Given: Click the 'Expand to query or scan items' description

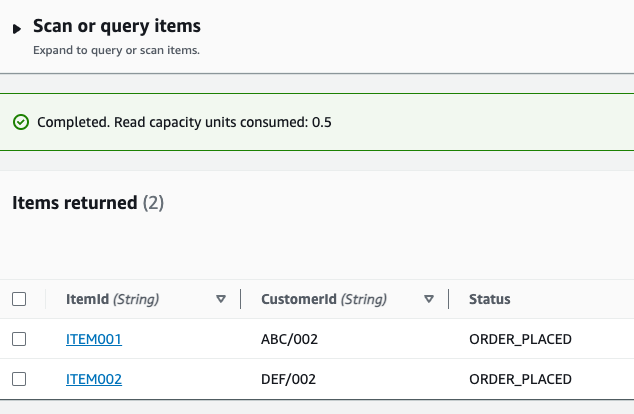Looking at the screenshot, I should pos(116,50).
